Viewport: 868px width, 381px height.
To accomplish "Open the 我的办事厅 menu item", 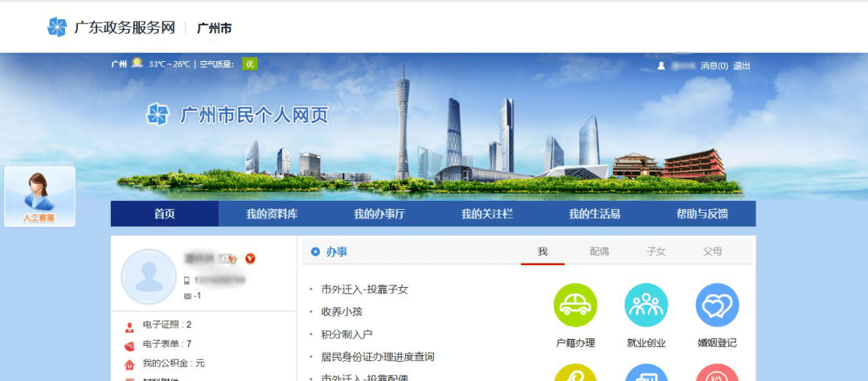I will [x=379, y=214].
